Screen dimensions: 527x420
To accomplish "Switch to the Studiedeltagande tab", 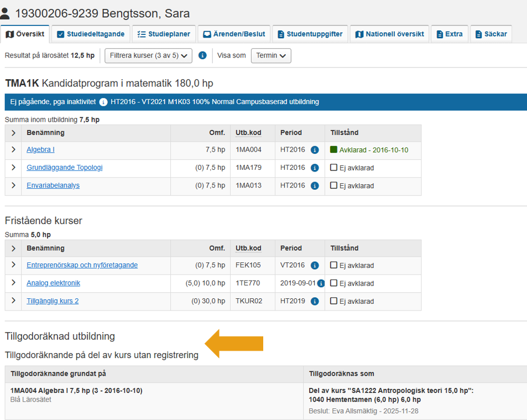I will pos(91,34).
